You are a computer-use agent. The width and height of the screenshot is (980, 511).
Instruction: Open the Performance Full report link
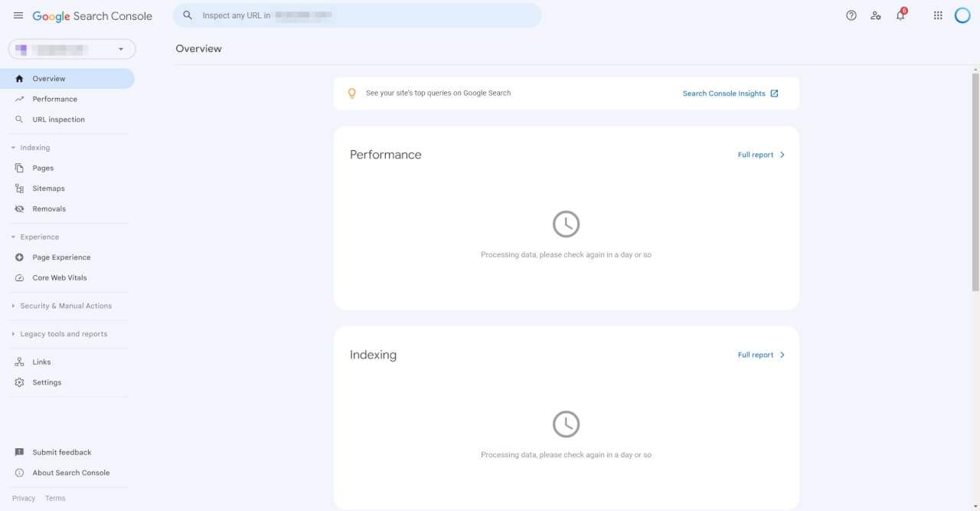(x=756, y=155)
